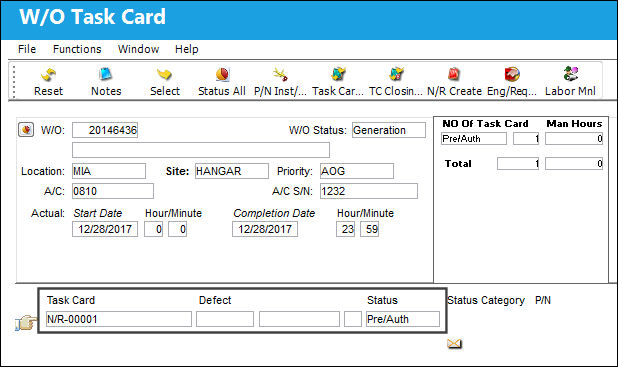Open the Help menu
This screenshot has width=618, height=367.
coord(186,49)
